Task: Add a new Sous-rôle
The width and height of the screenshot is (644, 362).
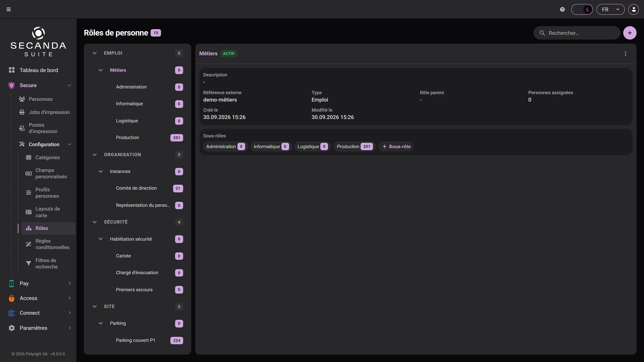Action: pos(396,146)
